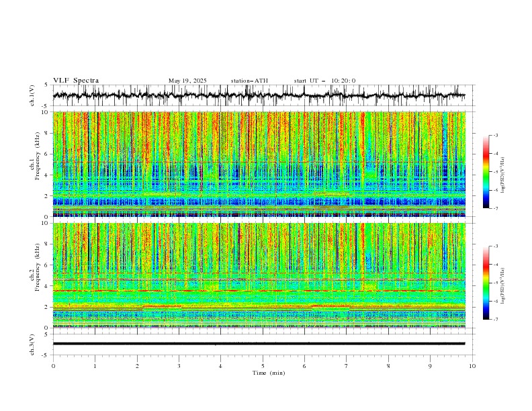Click the '-3' value on upper colorbar

pos(495,135)
